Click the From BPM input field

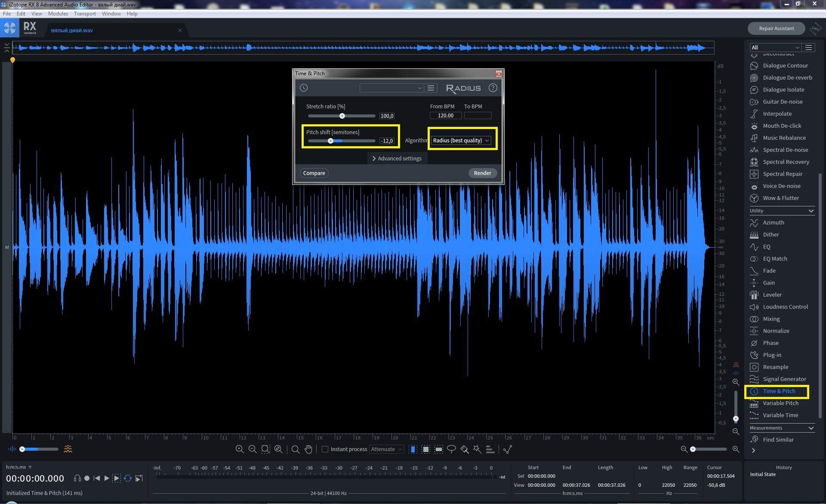point(445,115)
